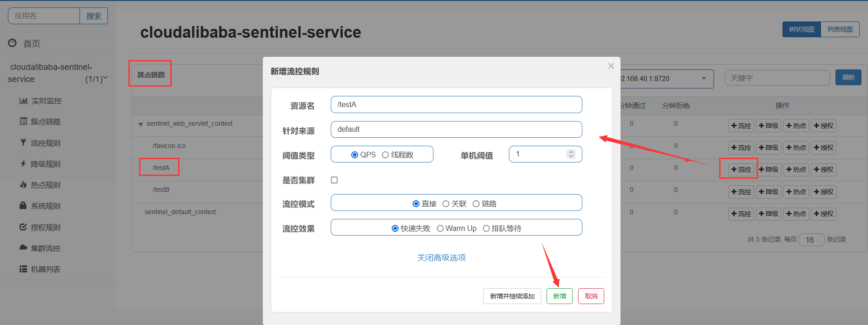Click +流控 in the /testB row
The image size is (868, 325).
coord(741,192)
